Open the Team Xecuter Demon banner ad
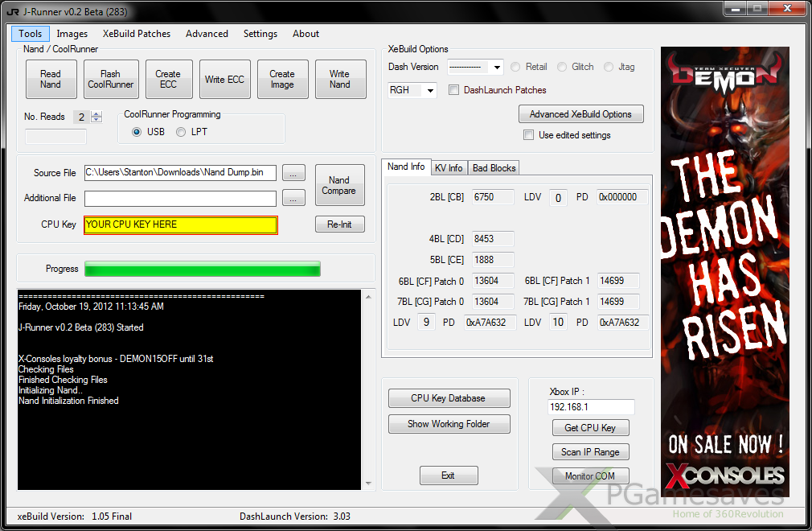812x531 pixels. (x=724, y=271)
